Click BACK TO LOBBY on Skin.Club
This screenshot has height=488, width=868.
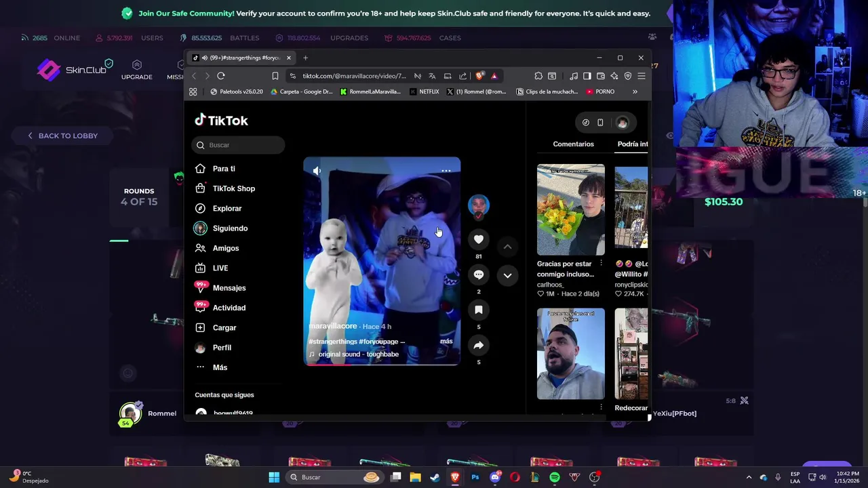62,136
